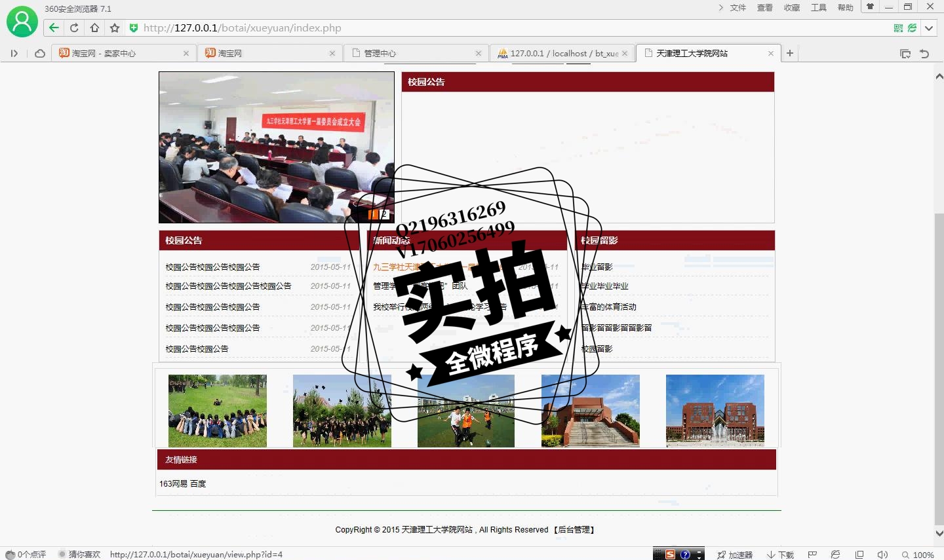Click the students lying on grass thumbnail
Image resolution: width=944 pixels, height=560 pixels.
click(x=218, y=411)
